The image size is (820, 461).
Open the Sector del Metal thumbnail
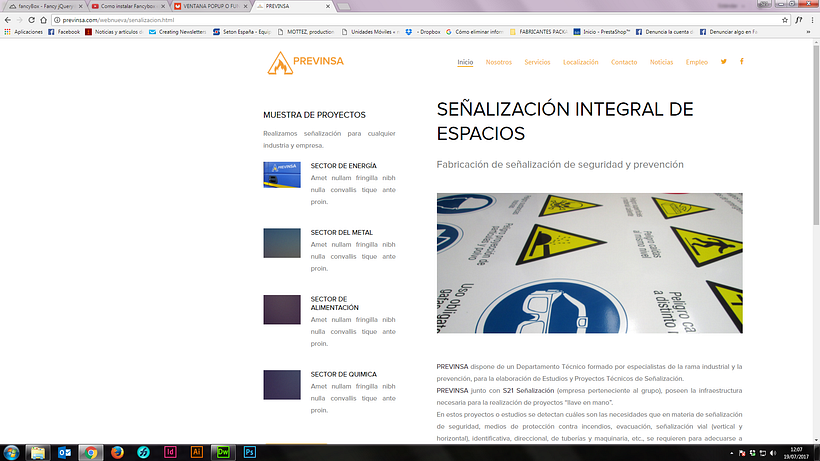tap(282, 243)
